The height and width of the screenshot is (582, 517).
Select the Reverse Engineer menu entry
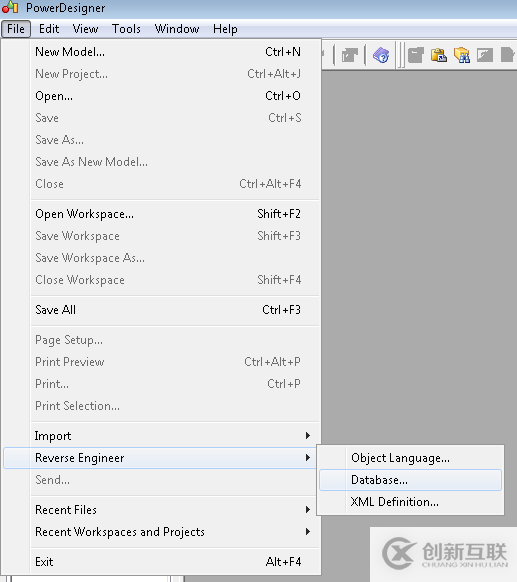click(160, 458)
